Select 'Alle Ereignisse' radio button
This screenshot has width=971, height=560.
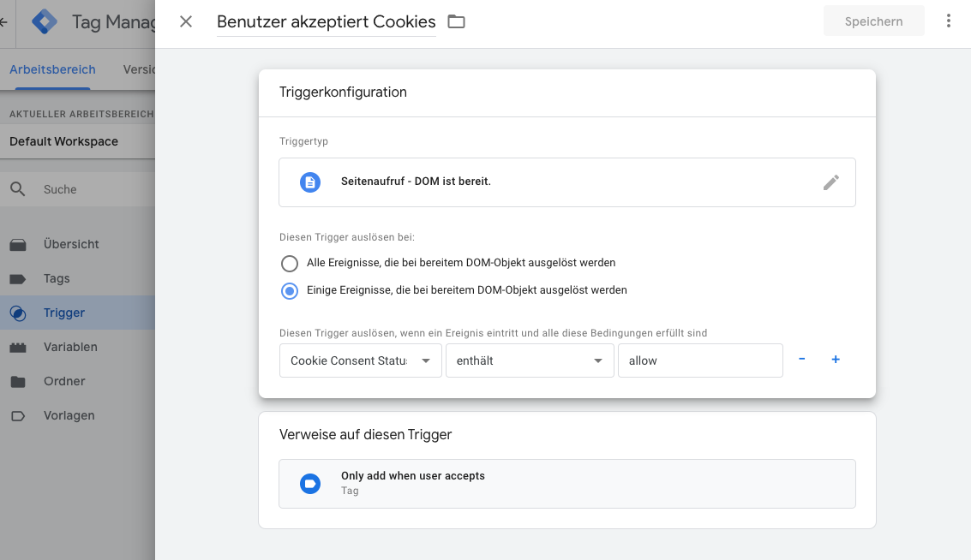point(290,263)
